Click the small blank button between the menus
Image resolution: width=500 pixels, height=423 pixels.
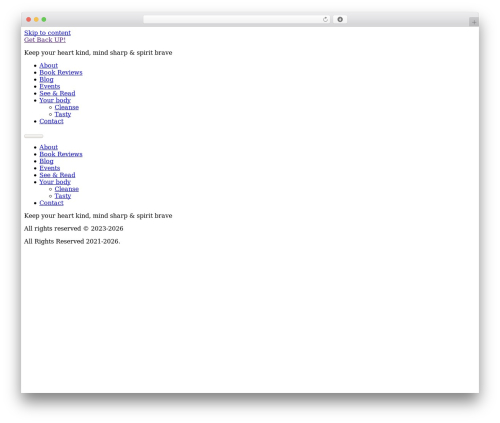tap(34, 136)
